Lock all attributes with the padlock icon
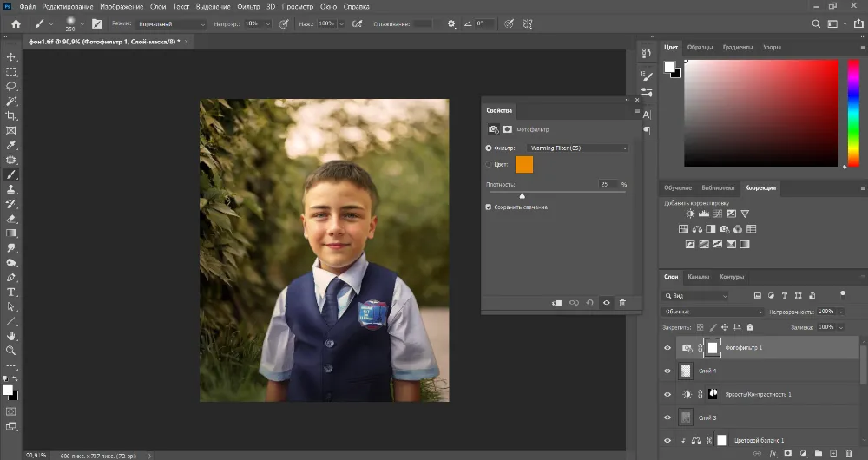 coord(752,327)
